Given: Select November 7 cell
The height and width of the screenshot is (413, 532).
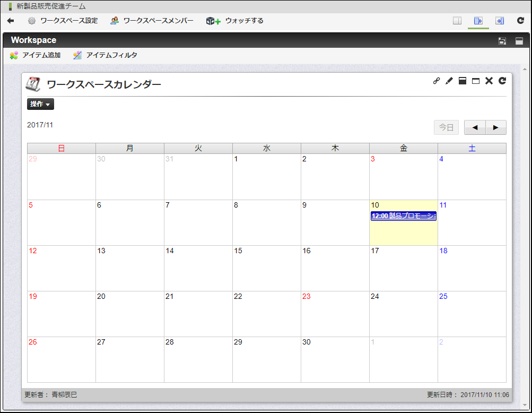Looking at the screenshot, I should click(198, 222).
